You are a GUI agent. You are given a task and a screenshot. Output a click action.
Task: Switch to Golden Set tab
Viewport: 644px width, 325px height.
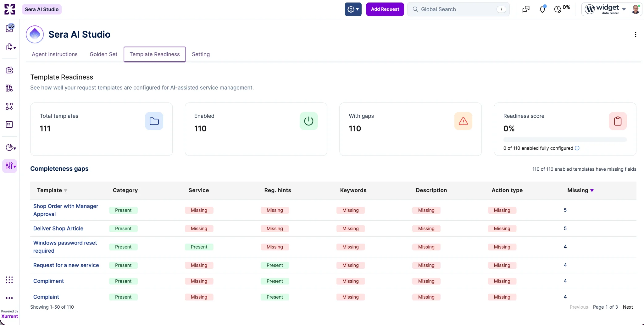[103, 54]
